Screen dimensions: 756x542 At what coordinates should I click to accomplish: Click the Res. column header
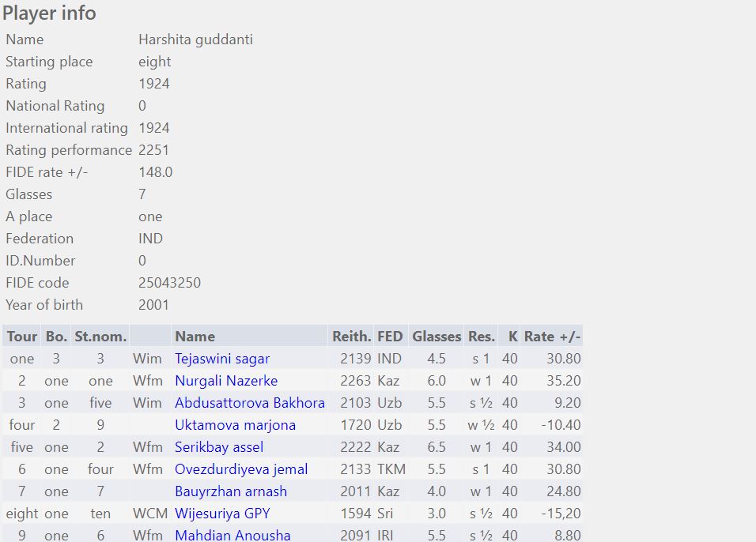tap(481, 337)
